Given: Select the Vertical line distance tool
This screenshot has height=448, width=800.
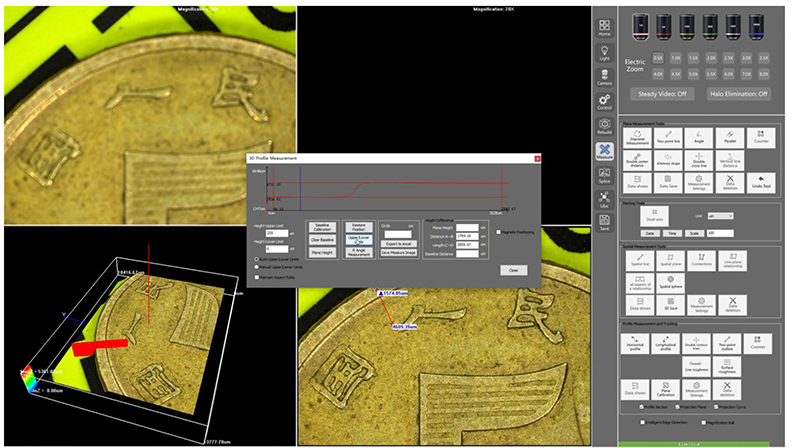Looking at the screenshot, I should pos(730,160).
